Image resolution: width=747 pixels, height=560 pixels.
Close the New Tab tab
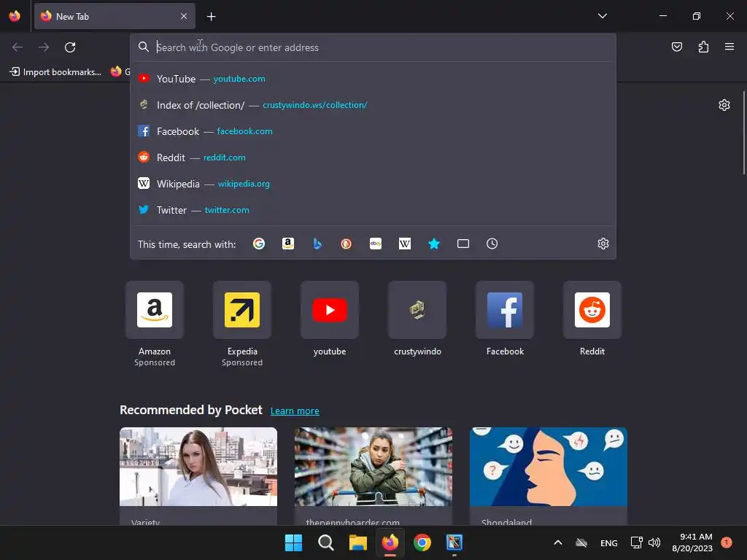click(x=184, y=16)
